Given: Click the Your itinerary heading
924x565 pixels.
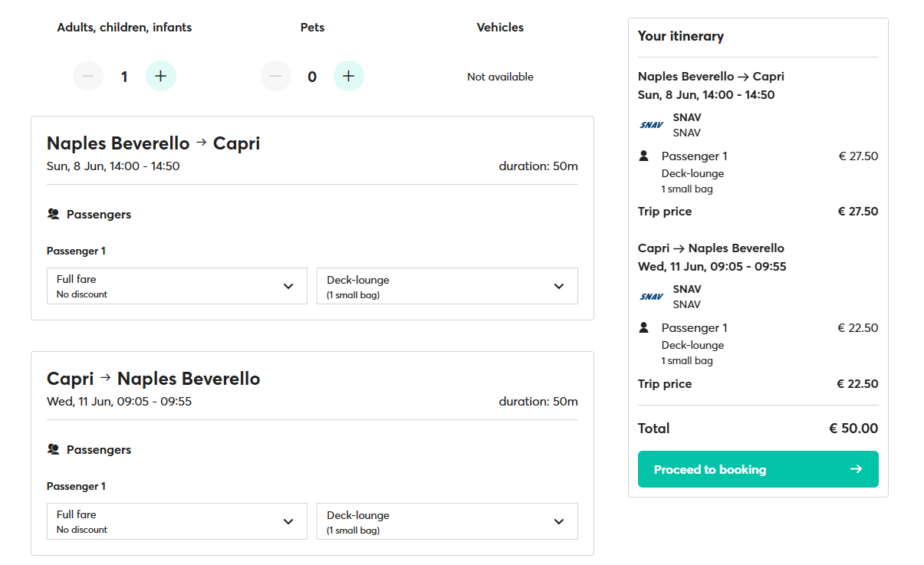Looking at the screenshot, I should (680, 36).
